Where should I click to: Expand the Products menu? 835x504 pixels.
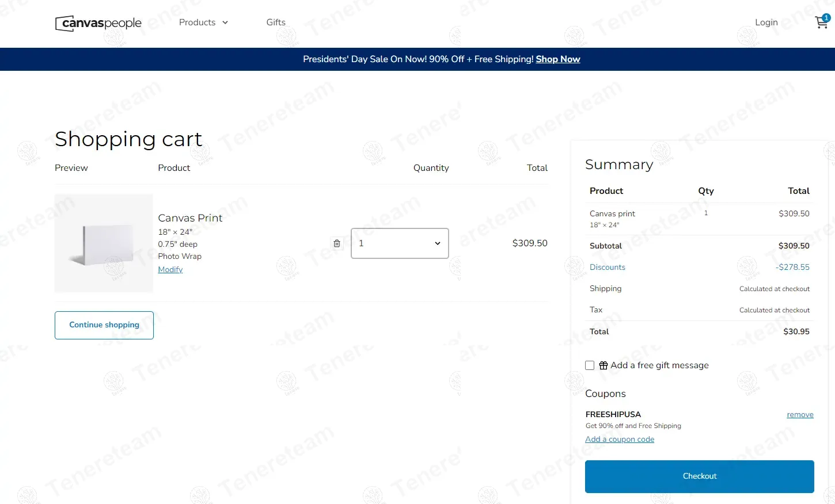point(203,22)
